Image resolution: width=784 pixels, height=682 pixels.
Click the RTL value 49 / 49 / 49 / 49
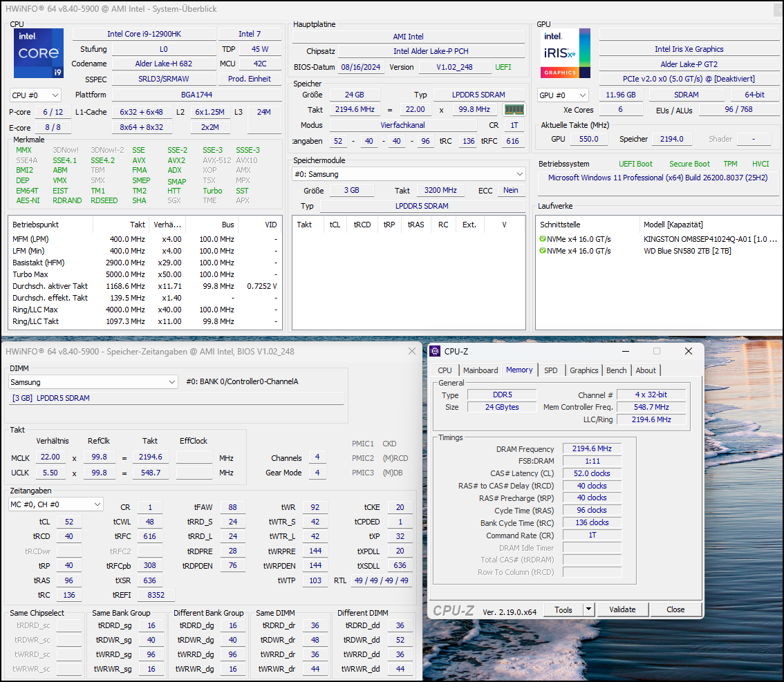[x=382, y=580]
